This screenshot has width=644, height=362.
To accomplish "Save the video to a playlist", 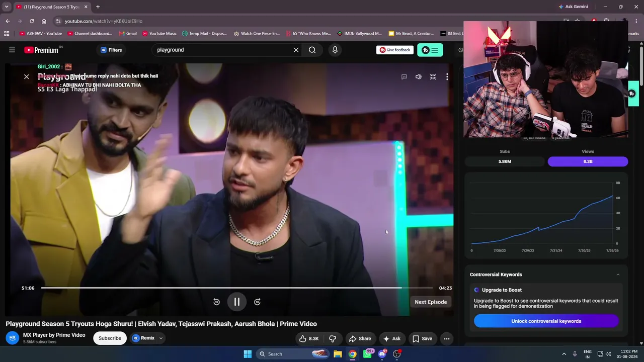I will point(423,338).
